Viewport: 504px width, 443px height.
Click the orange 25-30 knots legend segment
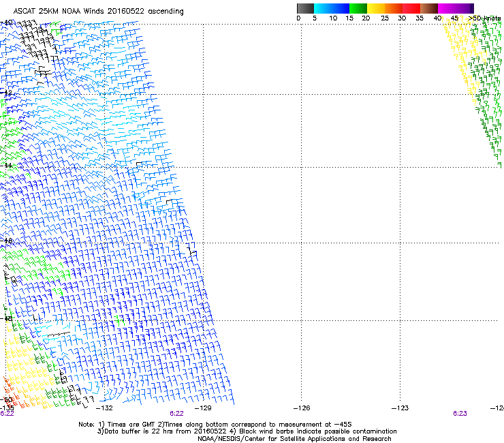(x=394, y=8)
